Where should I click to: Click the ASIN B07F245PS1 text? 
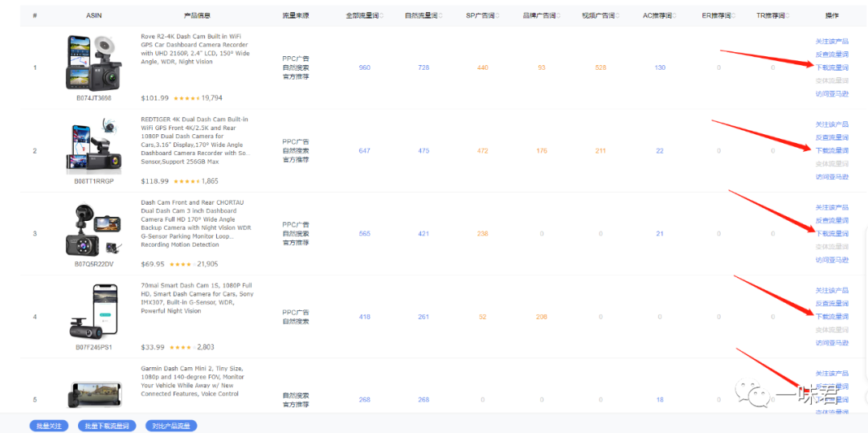(x=93, y=347)
